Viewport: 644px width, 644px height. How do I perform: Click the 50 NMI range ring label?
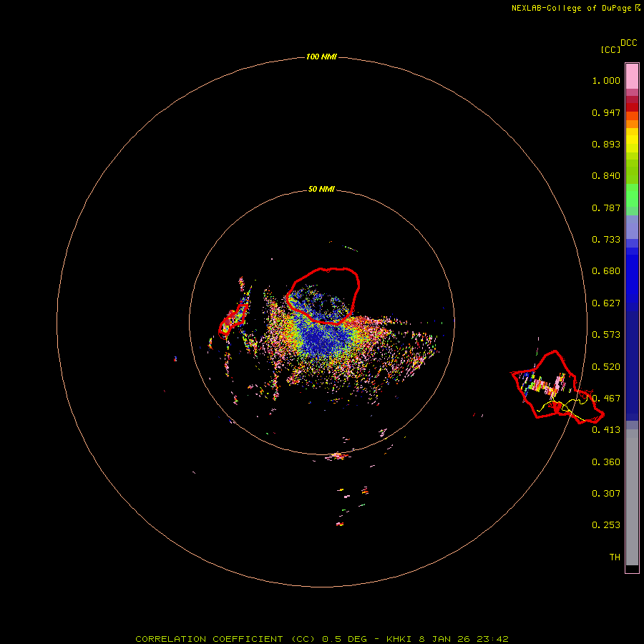(x=321, y=189)
